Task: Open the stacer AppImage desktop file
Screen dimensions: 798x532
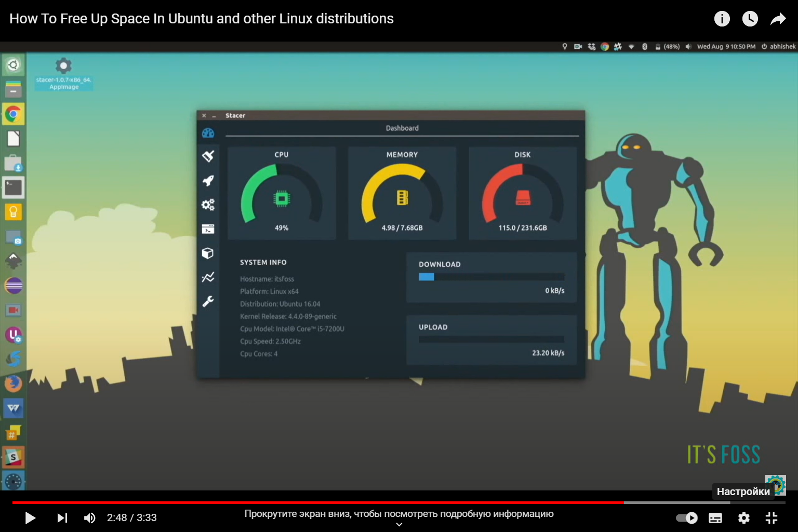Action: 63,74
